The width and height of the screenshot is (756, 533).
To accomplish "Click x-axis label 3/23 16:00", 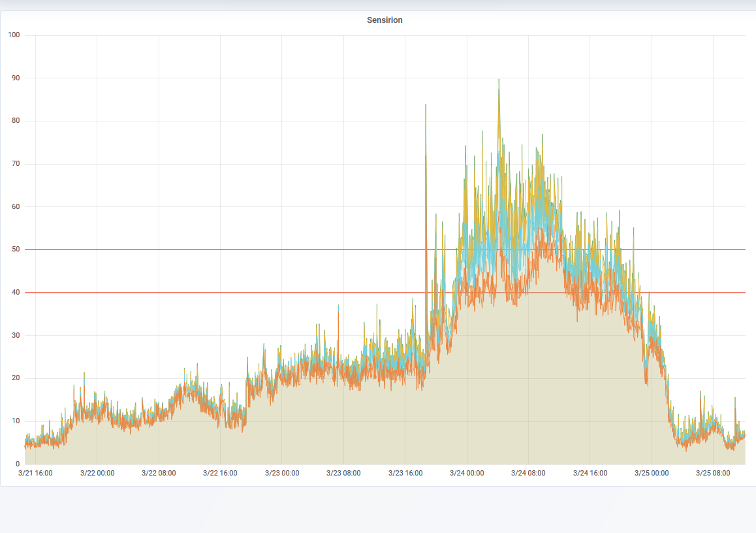I will click(x=405, y=473).
